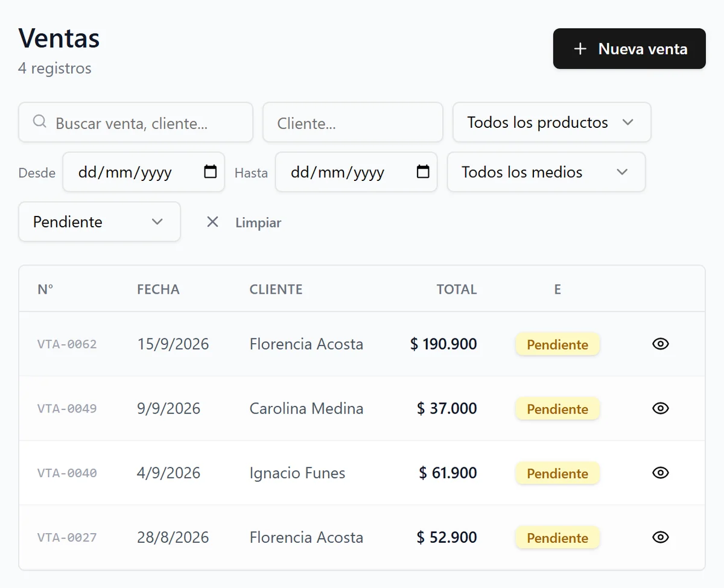Click Florencia Acosta in VTA-0027 row

pos(306,537)
